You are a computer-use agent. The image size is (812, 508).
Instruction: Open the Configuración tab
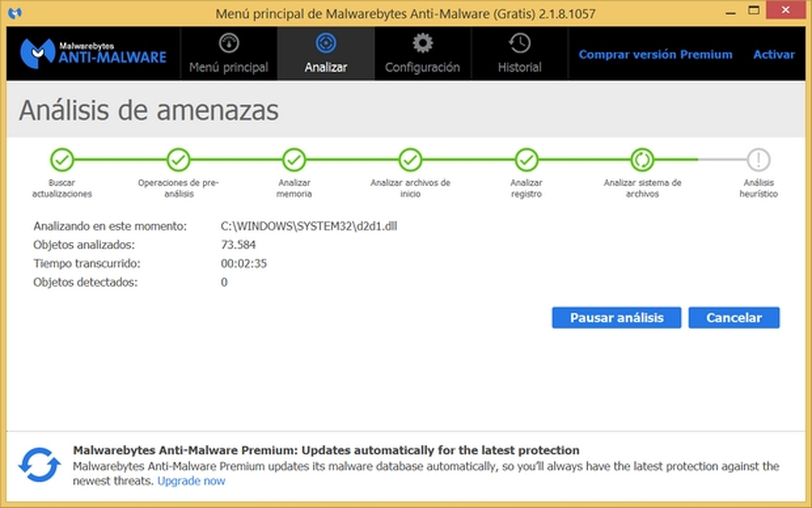422,53
